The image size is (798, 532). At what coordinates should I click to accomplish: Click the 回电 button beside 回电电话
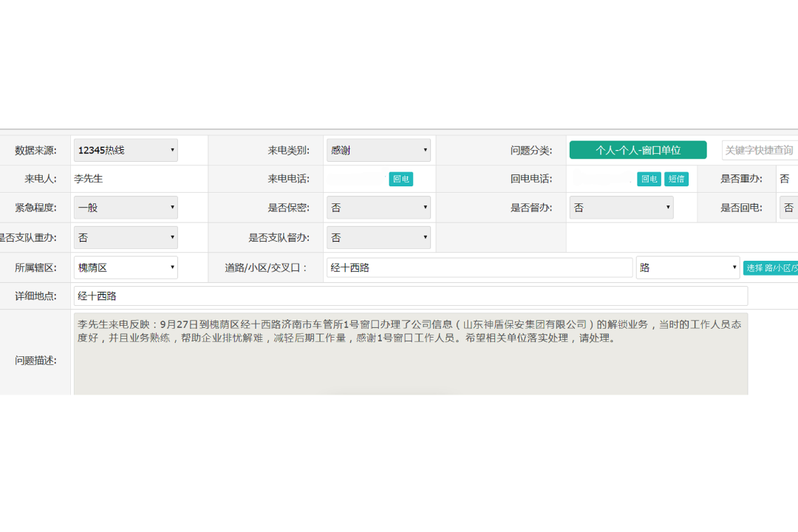(649, 179)
